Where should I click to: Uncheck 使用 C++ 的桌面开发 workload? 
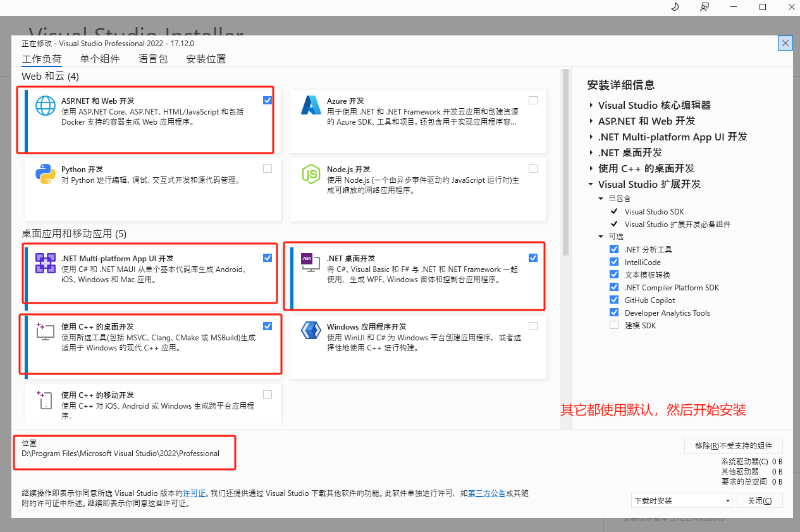[268, 326]
